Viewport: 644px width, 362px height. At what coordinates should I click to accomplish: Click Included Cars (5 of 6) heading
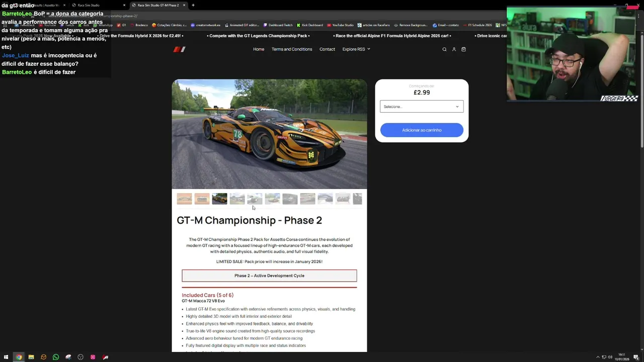coord(207,295)
